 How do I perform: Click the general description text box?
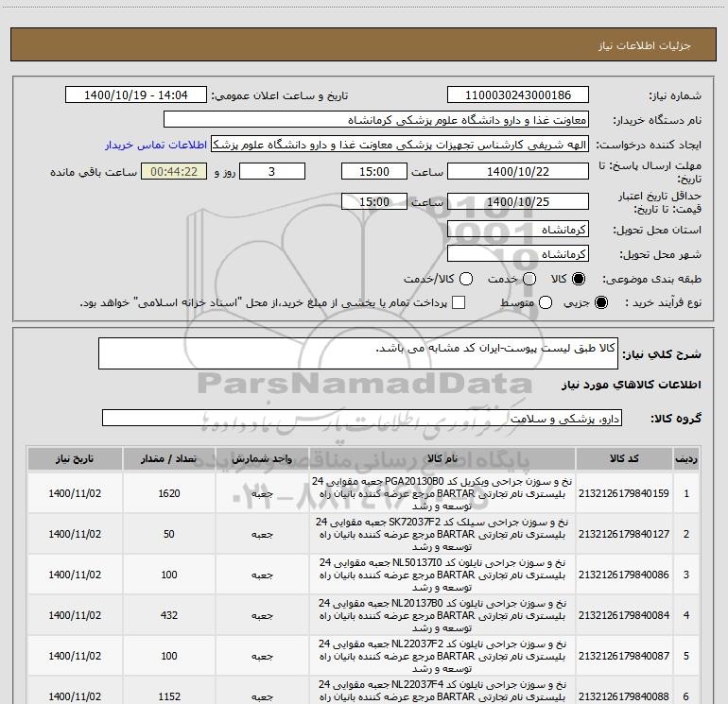click(358, 353)
